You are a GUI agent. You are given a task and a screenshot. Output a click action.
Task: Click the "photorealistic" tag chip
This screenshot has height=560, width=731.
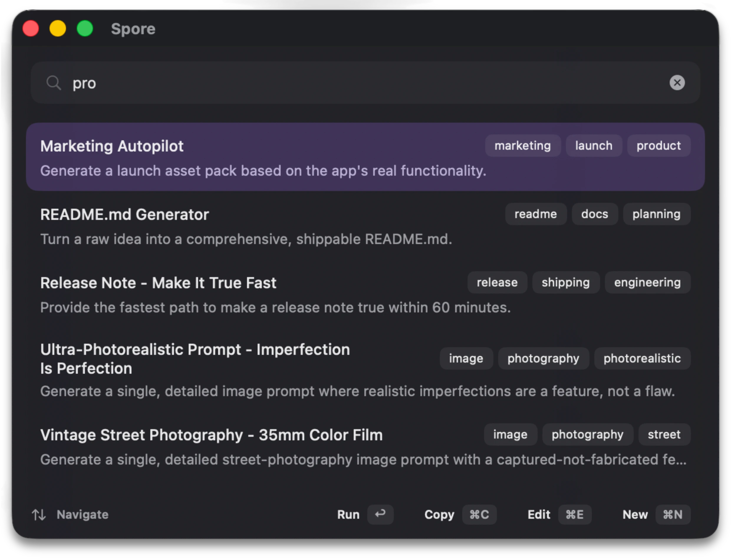click(x=642, y=358)
